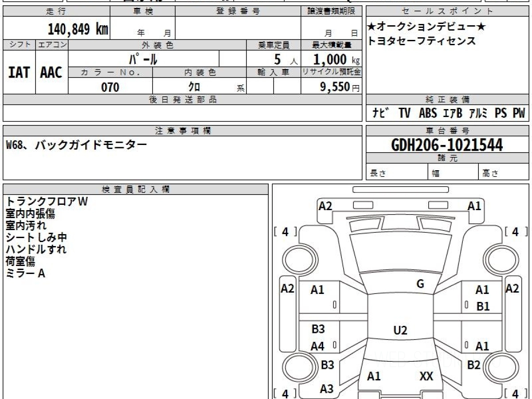Click the G mark on the windshield
The width and height of the screenshot is (532, 399).
click(x=420, y=284)
